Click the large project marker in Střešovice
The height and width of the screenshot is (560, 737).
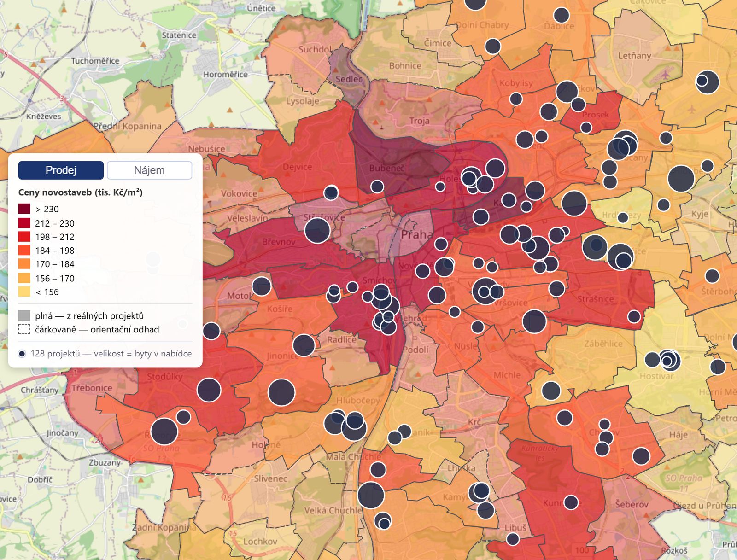pos(317,230)
